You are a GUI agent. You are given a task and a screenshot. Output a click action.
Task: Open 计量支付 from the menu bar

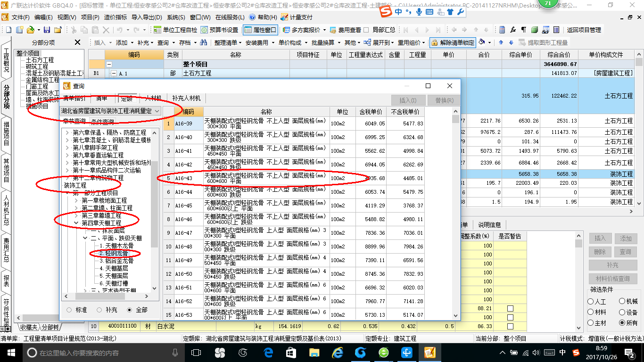(x=297, y=17)
